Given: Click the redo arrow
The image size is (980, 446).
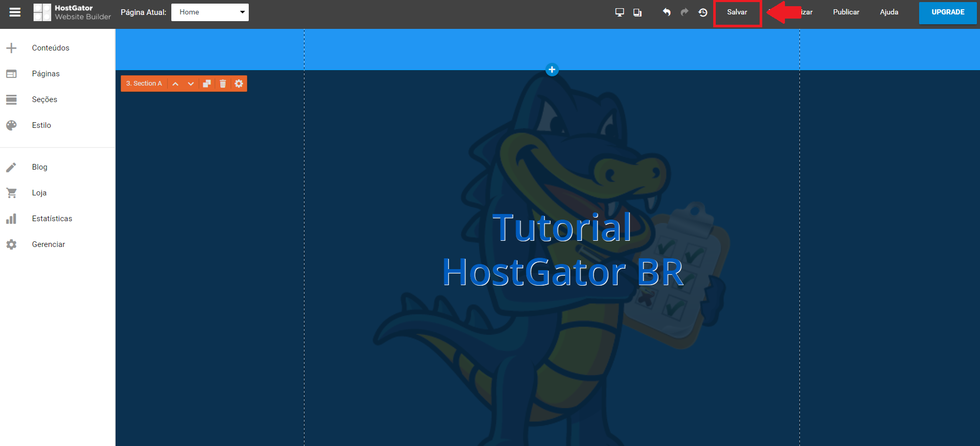Looking at the screenshot, I should 685,12.
